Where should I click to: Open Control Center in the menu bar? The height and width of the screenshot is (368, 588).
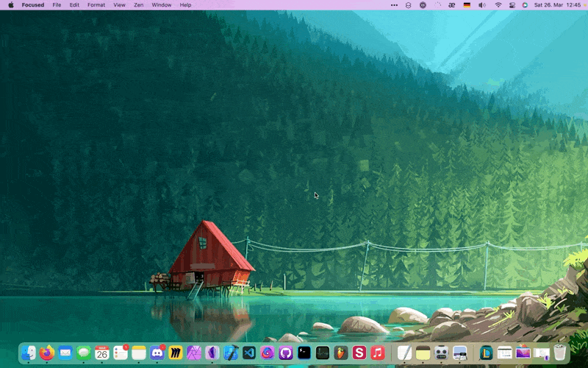[x=512, y=5]
